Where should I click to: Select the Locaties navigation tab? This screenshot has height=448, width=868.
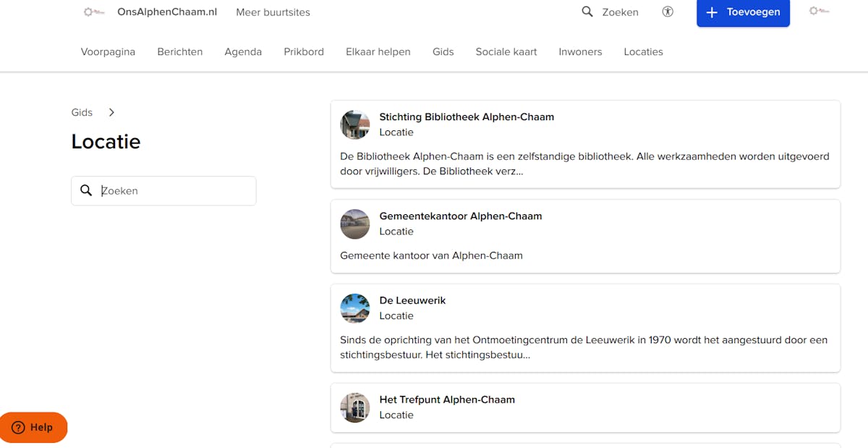pos(643,51)
